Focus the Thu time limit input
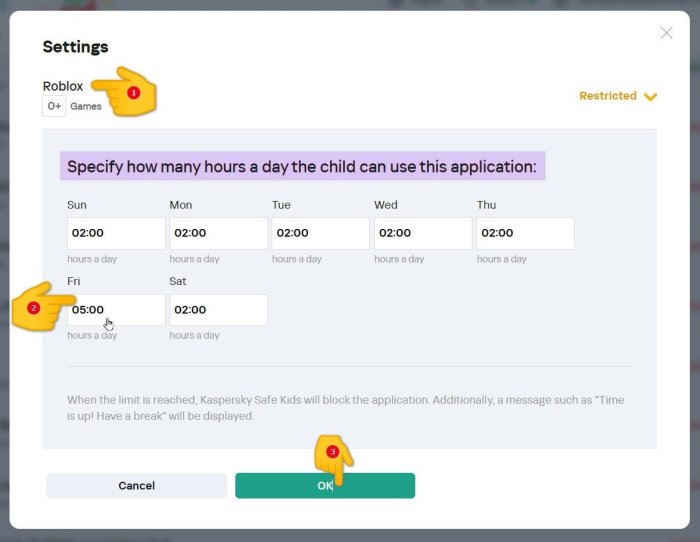The image size is (700, 542). tap(525, 233)
